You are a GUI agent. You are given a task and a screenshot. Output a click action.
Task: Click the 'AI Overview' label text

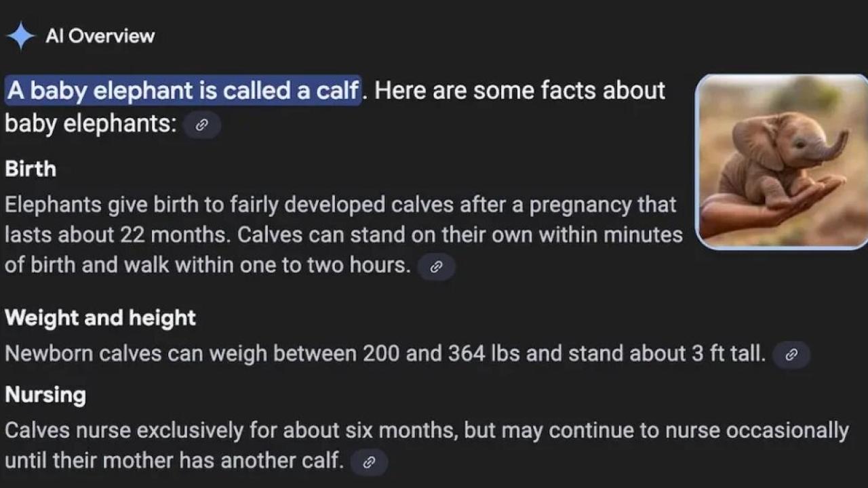coord(100,36)
